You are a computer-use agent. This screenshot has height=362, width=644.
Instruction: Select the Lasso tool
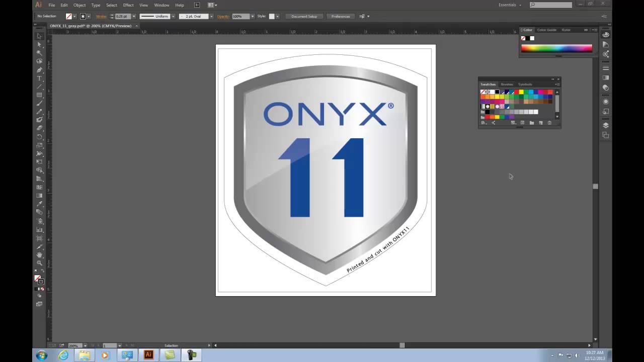39,61
